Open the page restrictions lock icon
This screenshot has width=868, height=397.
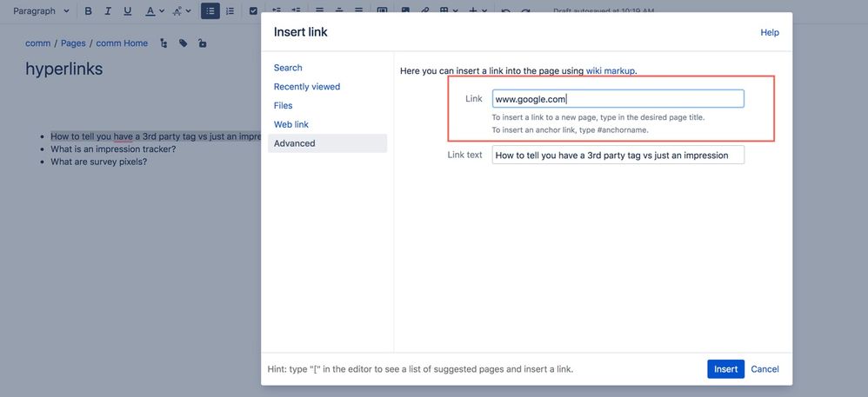point(203,43)
